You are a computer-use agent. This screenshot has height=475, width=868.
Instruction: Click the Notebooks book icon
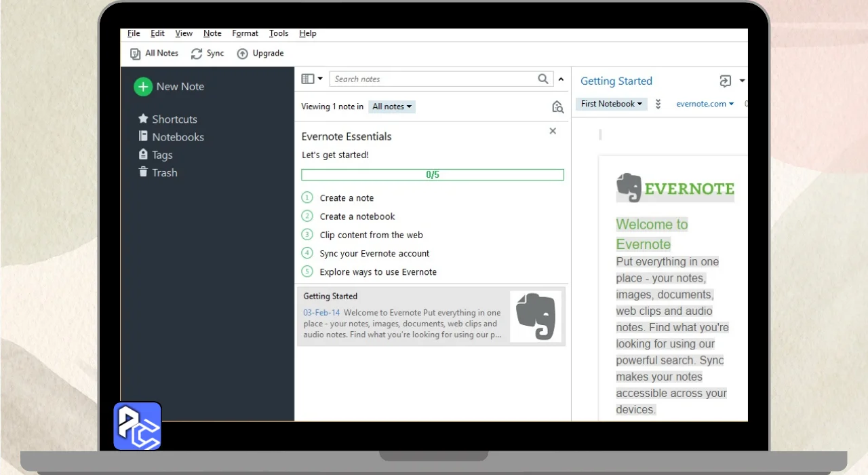143,136
